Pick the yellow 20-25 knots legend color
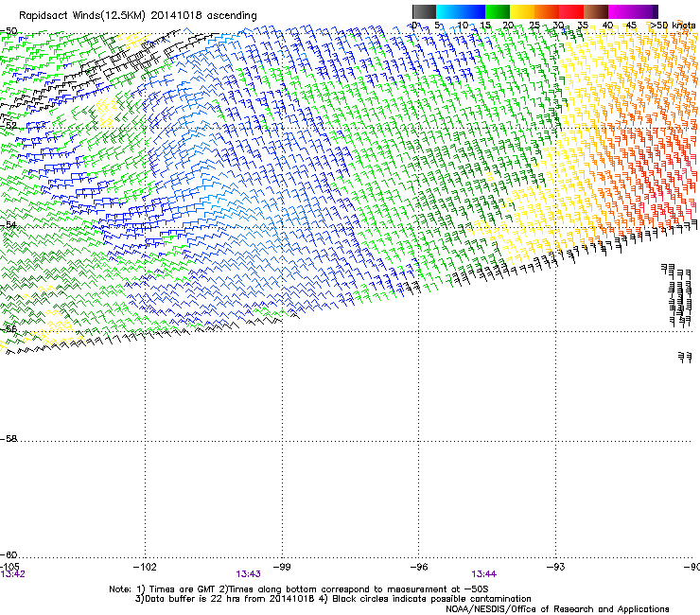700x615 pixels. coord(522,11)
